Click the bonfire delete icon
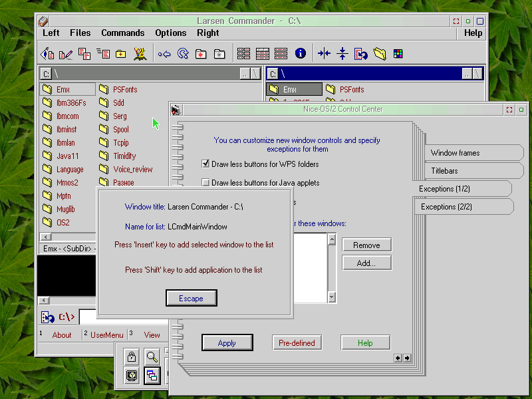This screenshot has height=399, width=532. tap(140, 54)
